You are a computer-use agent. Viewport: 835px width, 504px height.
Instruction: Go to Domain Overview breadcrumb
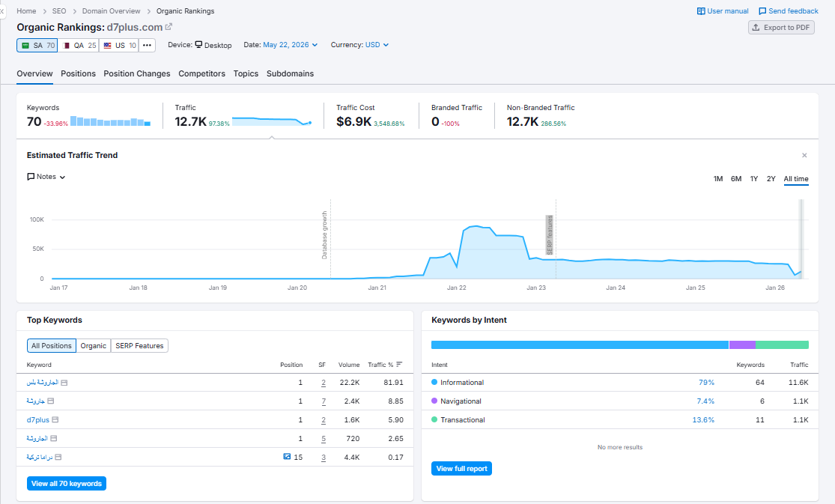112,10
